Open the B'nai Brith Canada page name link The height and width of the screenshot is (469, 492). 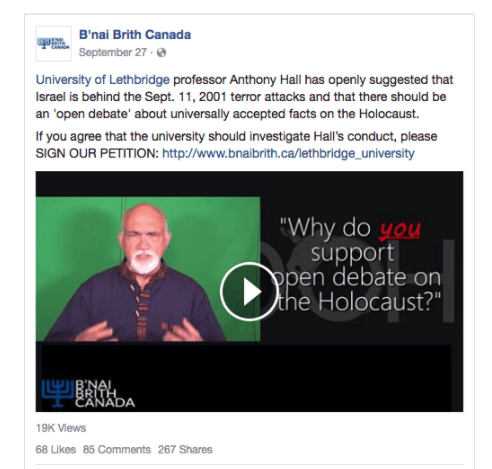[x=135, y=35]
